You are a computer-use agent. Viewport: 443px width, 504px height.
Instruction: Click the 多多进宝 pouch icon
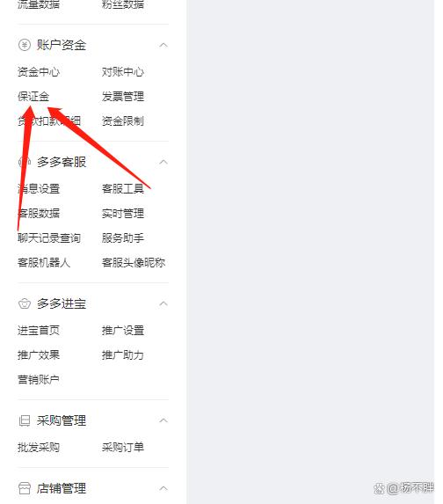25,303
